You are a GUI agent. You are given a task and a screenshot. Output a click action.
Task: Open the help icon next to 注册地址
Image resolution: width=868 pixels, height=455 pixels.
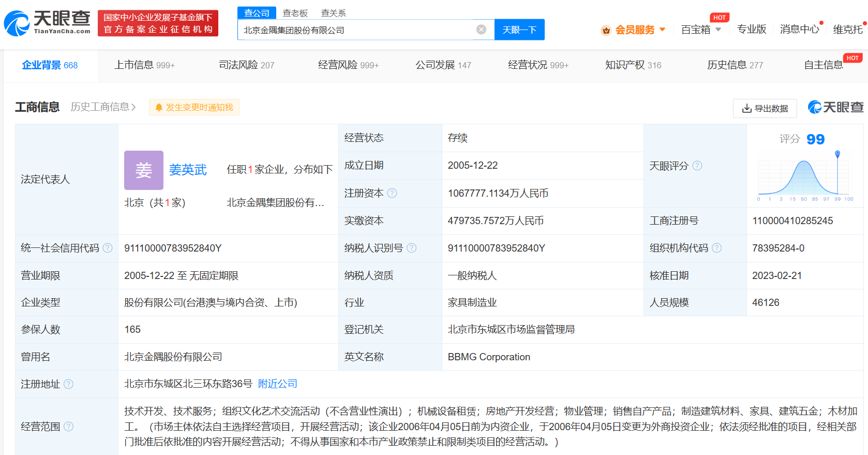click(x=68, y=384)
